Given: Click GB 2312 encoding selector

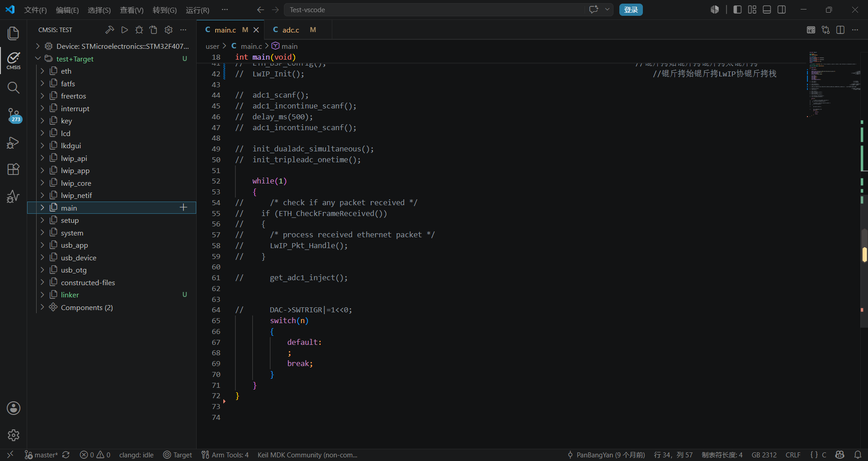Looking at the screenshot, I should [764, 455].
